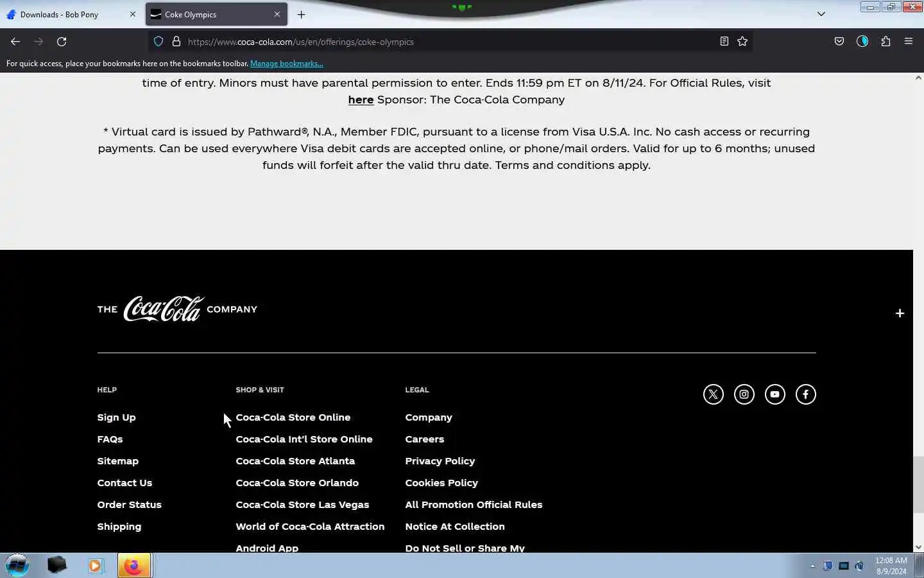Open the extensions puzzle icon
Image resolution: width=924 pixels, height=578 pixels.
886,42
